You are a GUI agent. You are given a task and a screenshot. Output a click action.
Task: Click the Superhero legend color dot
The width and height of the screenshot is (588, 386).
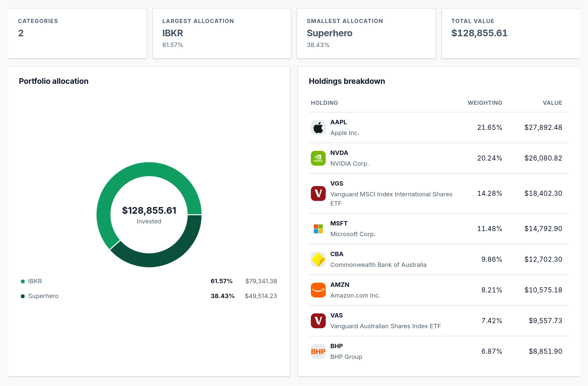tap(23, 296)
